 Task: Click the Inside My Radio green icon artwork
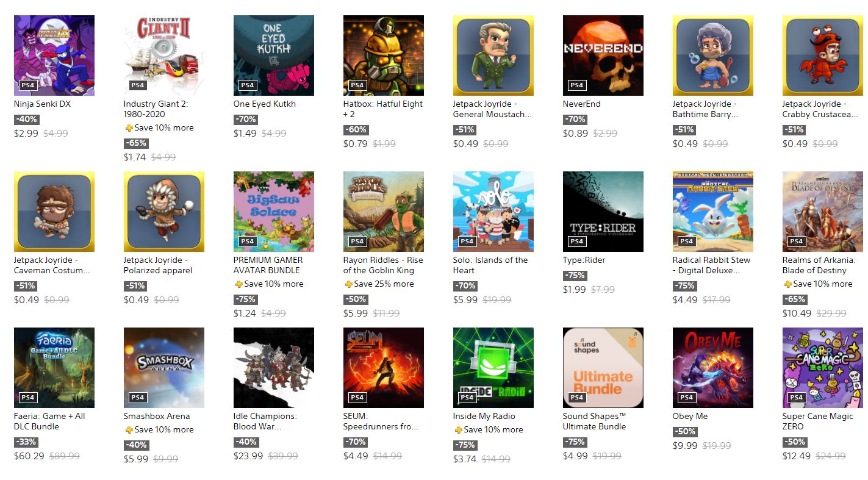[493, 368]
